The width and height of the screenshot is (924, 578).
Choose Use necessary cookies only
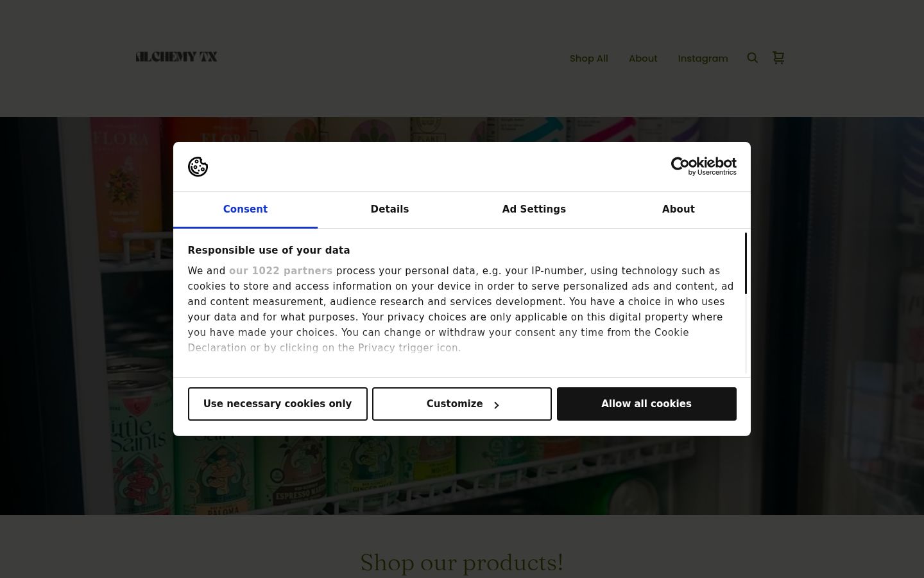(278, 404)
